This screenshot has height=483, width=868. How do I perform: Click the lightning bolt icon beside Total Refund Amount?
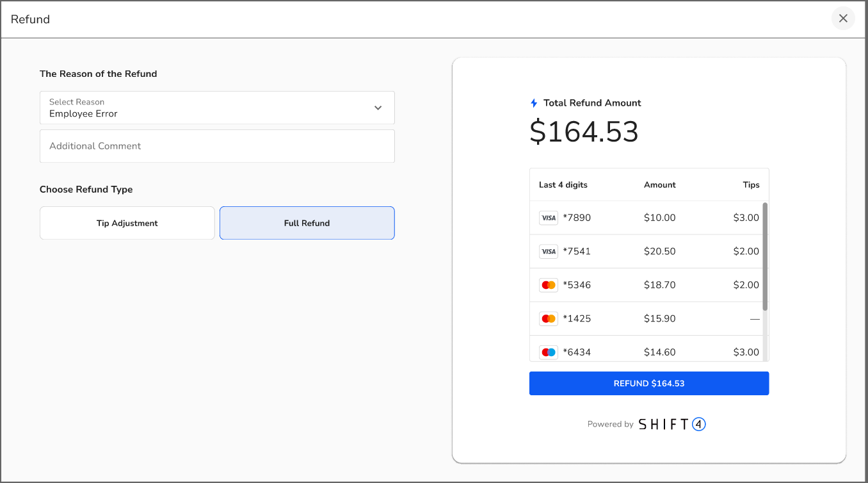click(534, 103)
